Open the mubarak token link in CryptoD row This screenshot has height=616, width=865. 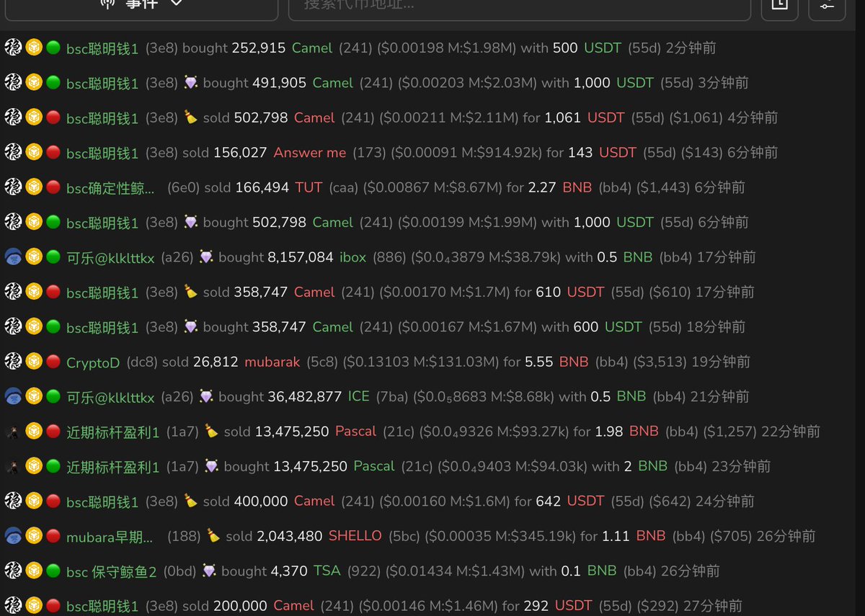tap(272, 362)
